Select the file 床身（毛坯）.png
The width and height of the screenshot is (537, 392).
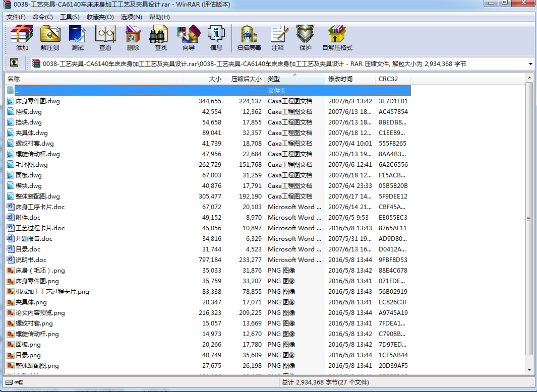click(40, 271)
